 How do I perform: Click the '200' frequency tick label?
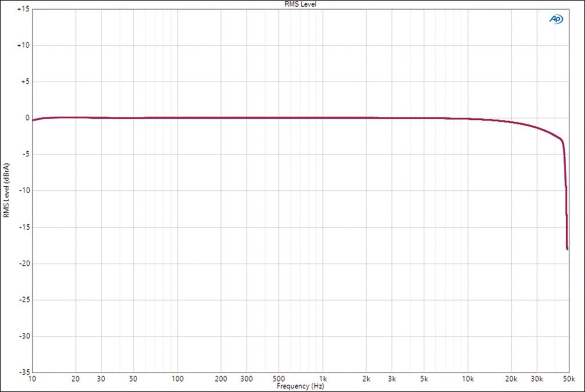[x=221, y=379]
